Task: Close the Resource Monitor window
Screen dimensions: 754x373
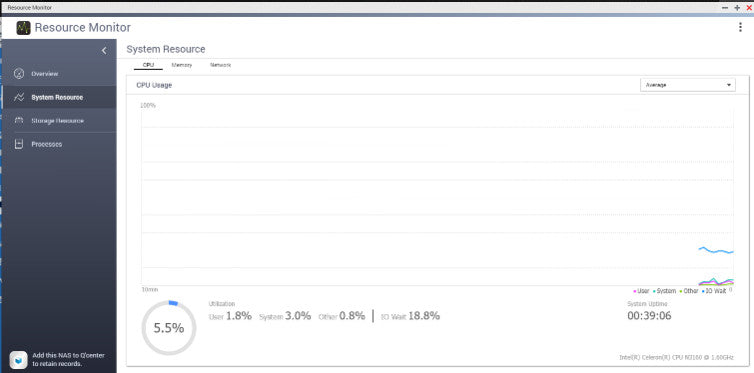Action: point(749,8)
